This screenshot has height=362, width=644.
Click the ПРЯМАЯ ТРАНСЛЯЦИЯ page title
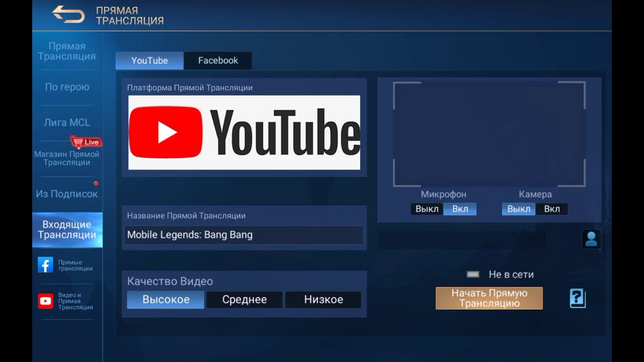130,16
